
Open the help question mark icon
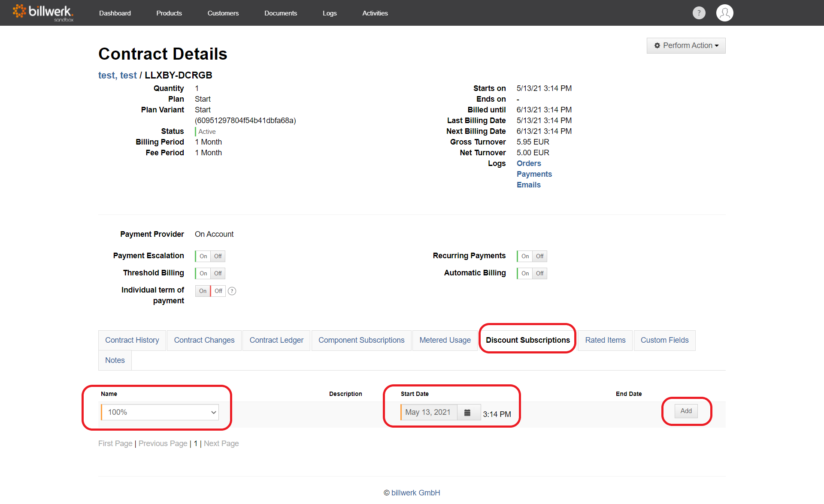[699, 13]
